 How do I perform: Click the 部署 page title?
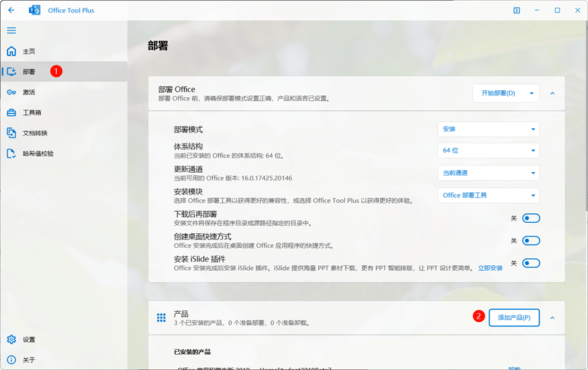[x=158, y=46]
